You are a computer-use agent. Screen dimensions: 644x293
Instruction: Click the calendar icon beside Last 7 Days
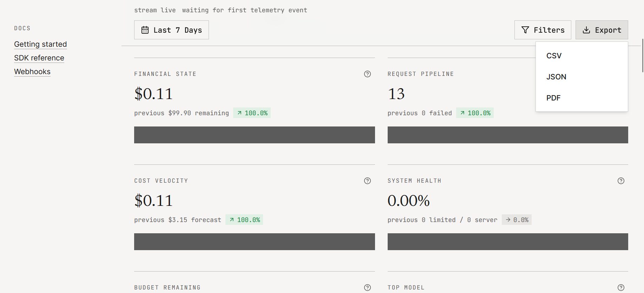pyautogui.click(x=145, y=30)
